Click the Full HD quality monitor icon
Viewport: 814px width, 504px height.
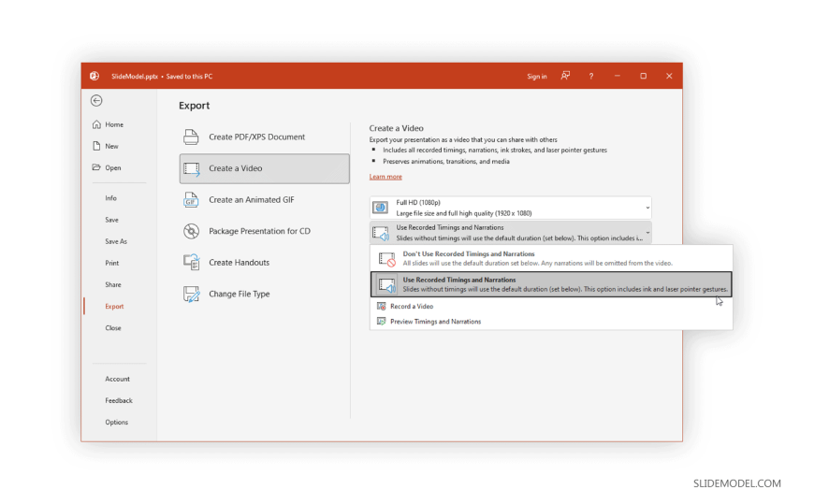[x=381, y=208]
